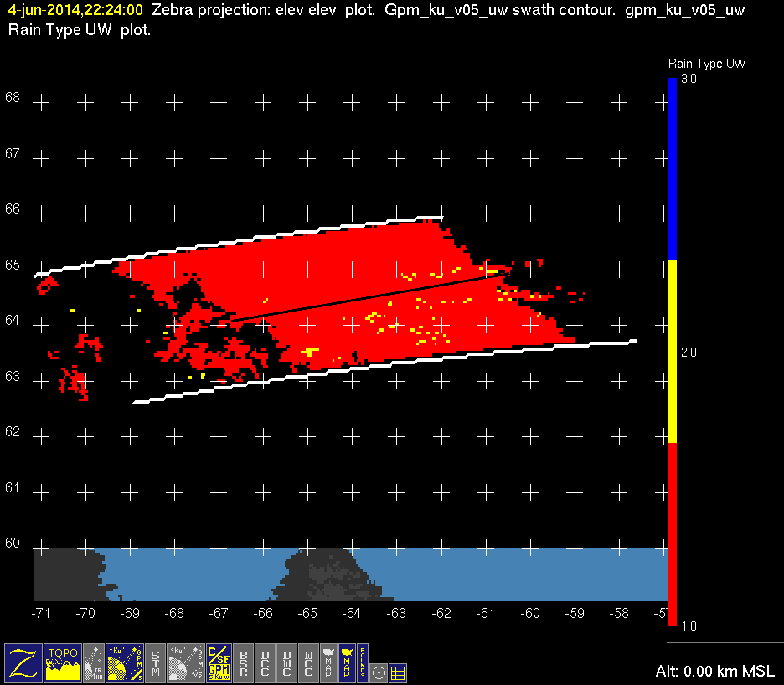Click the circular range ring icon
This screenshot has height=685, width=784.
tap(379, 672)
